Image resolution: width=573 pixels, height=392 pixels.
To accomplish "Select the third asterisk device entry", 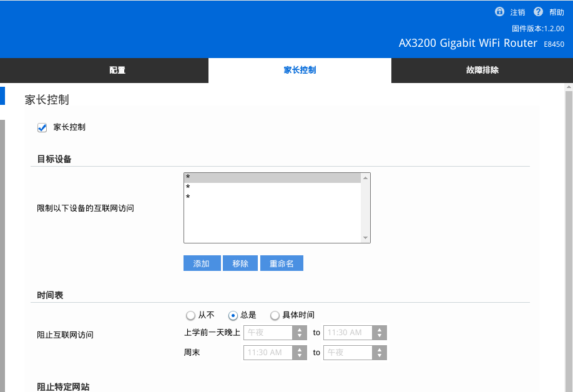I will point(272,197).
